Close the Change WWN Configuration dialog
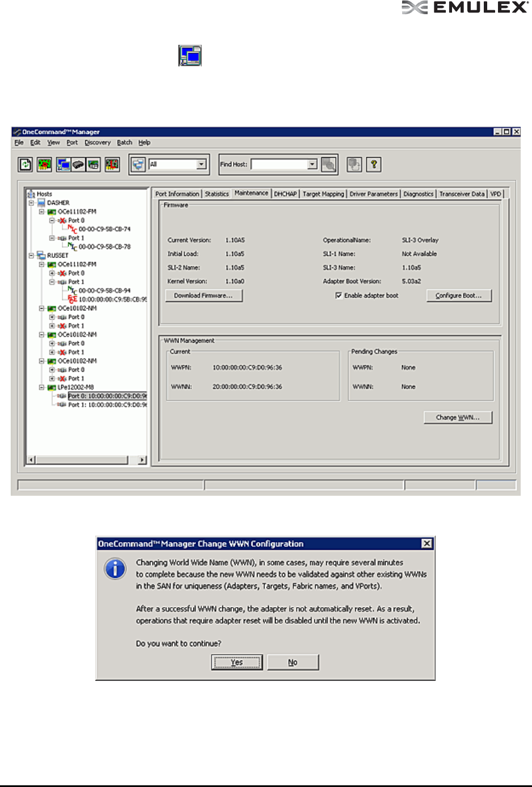The width and height of the screenshot is (532, 787). (427, 544)
